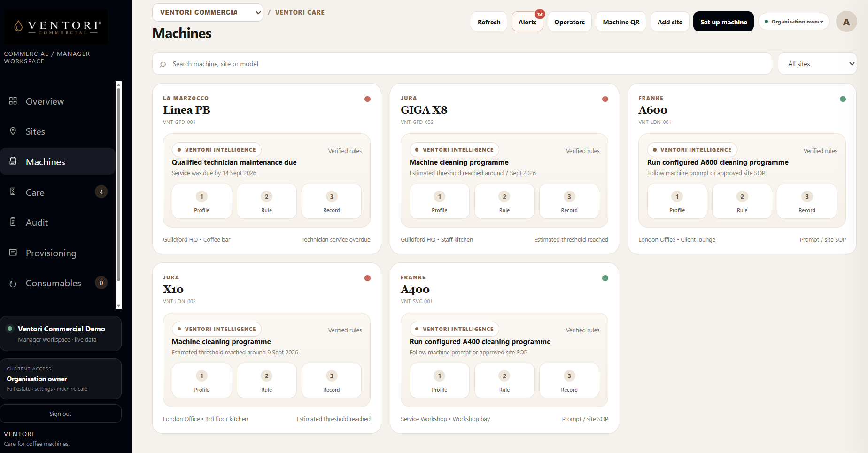Click the Consumables count badge showing 0
868x453 pixels.
pyautogui.click(x=101, y=283)
